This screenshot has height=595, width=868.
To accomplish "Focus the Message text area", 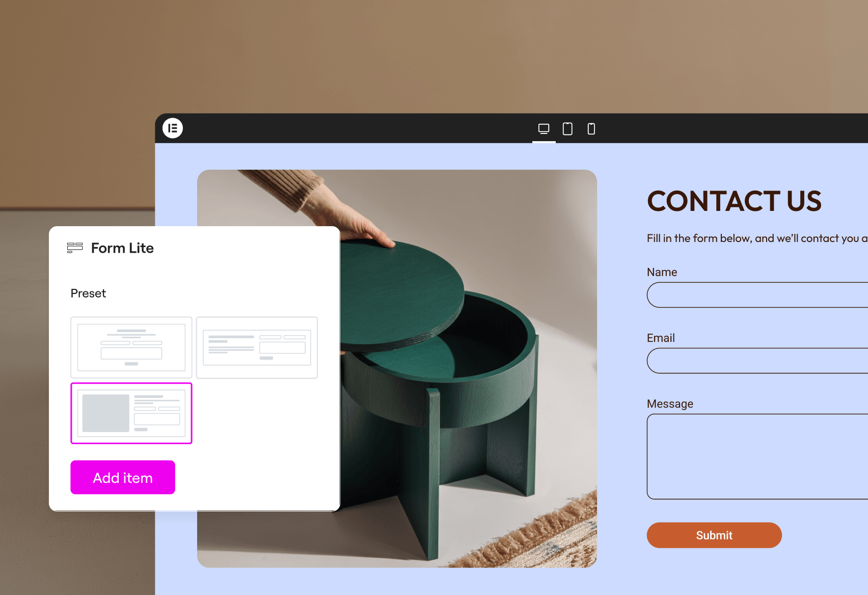I will click(x=757, y=456).
